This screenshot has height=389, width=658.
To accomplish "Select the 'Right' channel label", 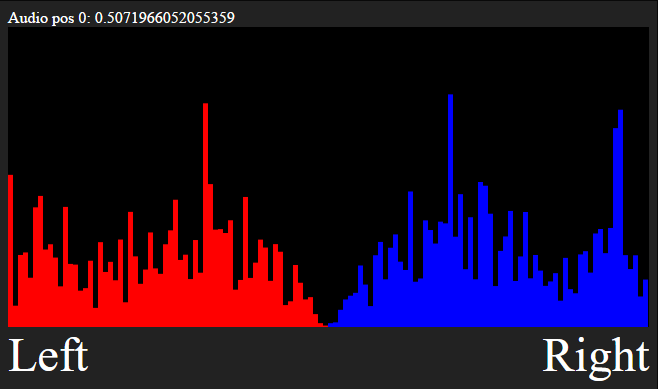I will point(596,357).
